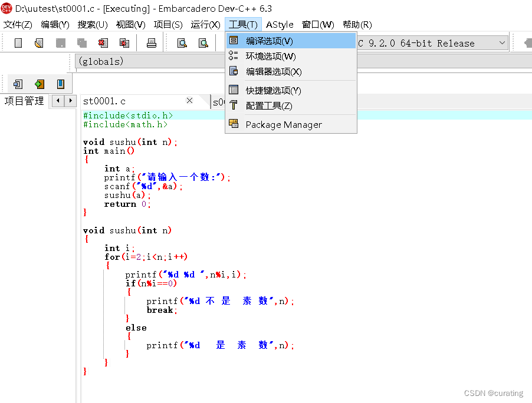Screen dimensions: 532x403
Task: Select 编辑器选项(X) menu entry
Action: click(x=291, y=71)
